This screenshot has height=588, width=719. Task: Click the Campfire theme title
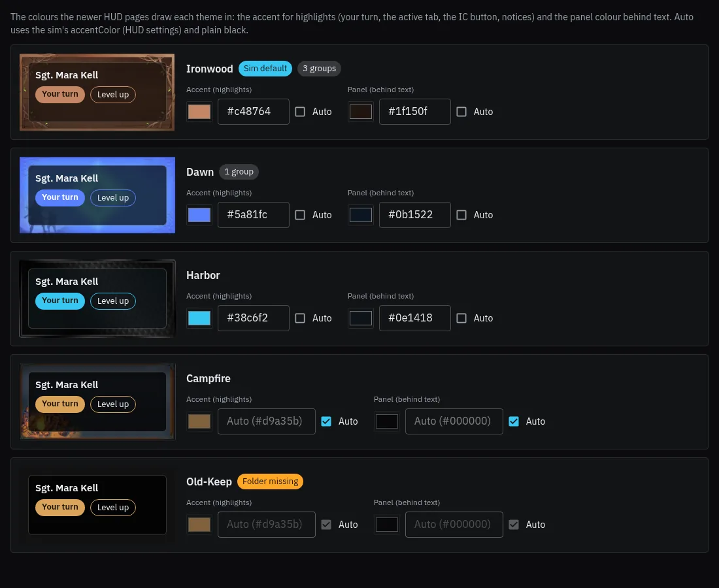click(x=208, y=378)
